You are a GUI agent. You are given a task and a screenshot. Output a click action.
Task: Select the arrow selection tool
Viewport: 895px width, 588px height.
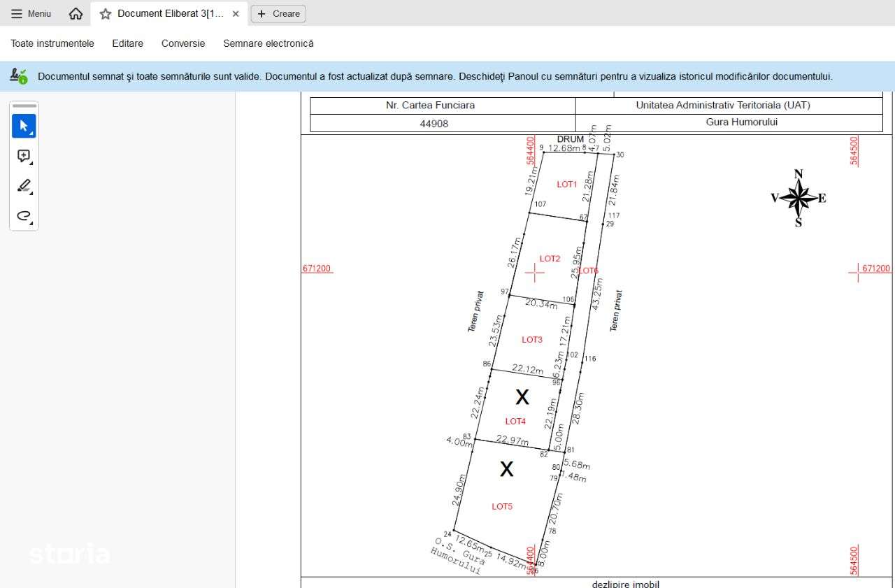(24, 127)
